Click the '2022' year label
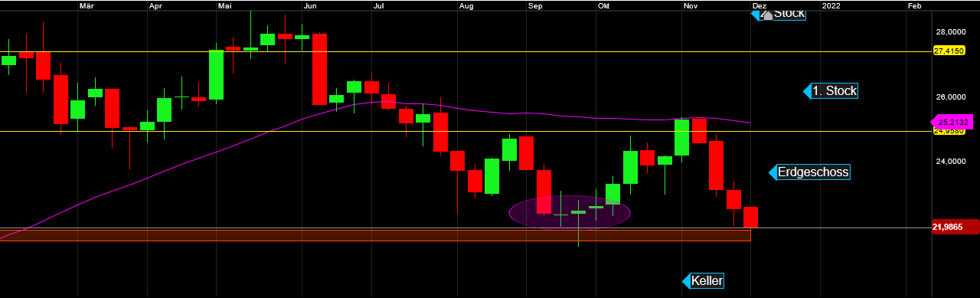 click(x=831, y=5)
